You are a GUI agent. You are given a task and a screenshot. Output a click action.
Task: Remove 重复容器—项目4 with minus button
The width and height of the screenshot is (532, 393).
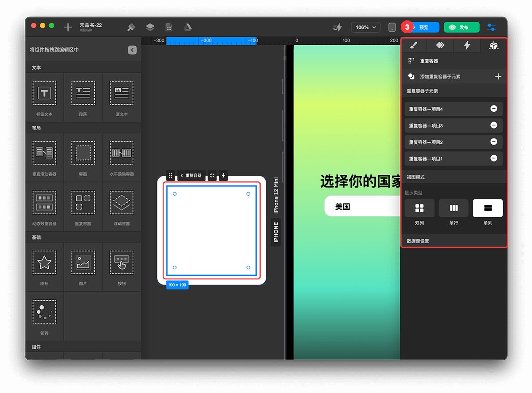(493, 109)
